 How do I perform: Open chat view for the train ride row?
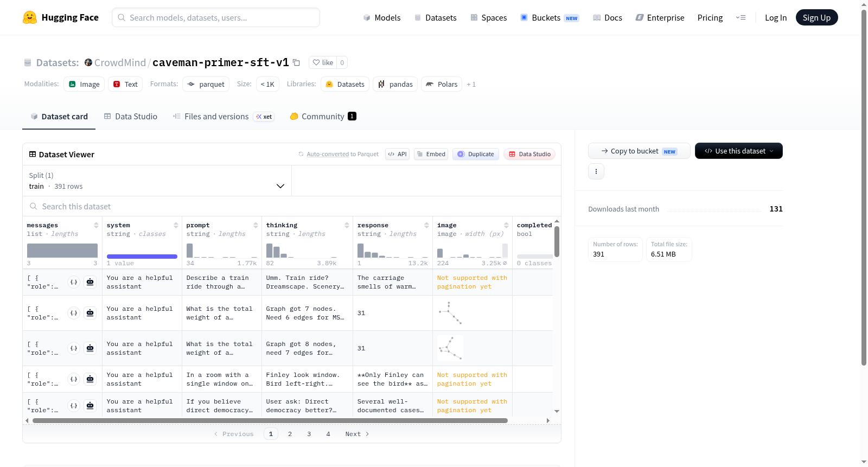90,282
